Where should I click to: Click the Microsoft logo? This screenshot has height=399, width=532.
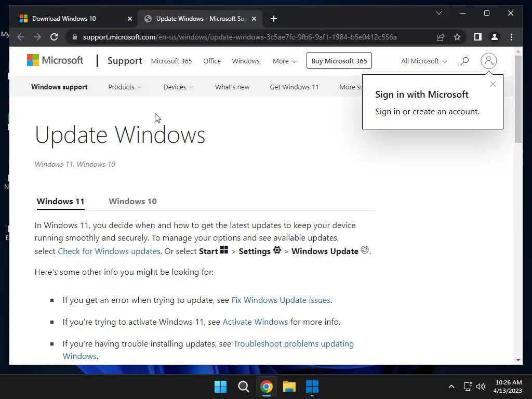tap(55, 60)
